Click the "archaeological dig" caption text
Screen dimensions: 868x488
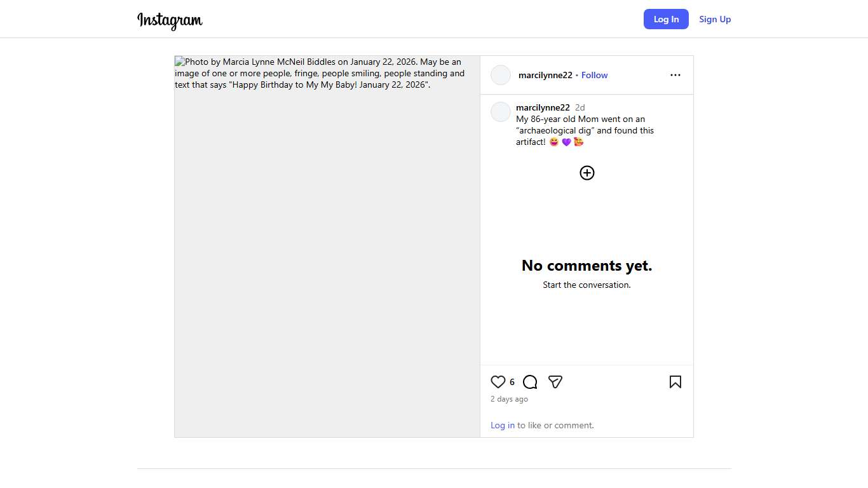(555, 130)
